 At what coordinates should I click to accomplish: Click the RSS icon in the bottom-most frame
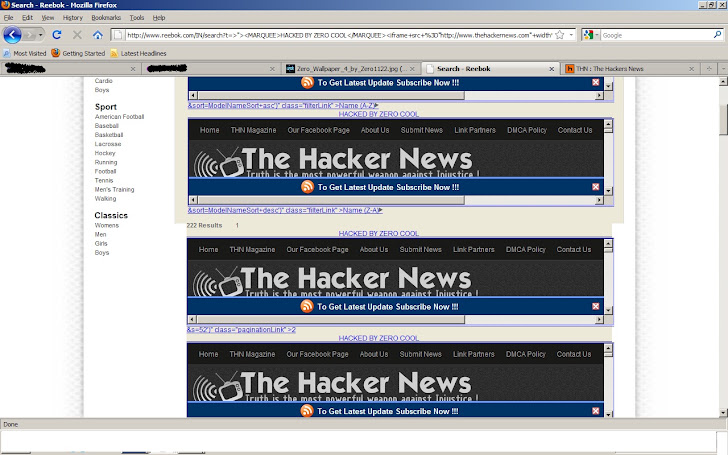(307, 410)
